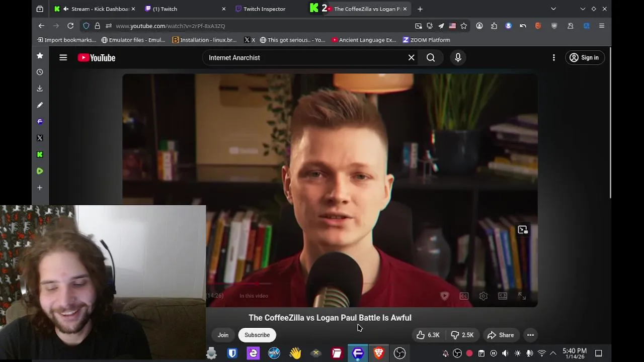Expand hidden system tray icons arrow
644x362 pixels.
pyautogui.click(x=553, y=353)
